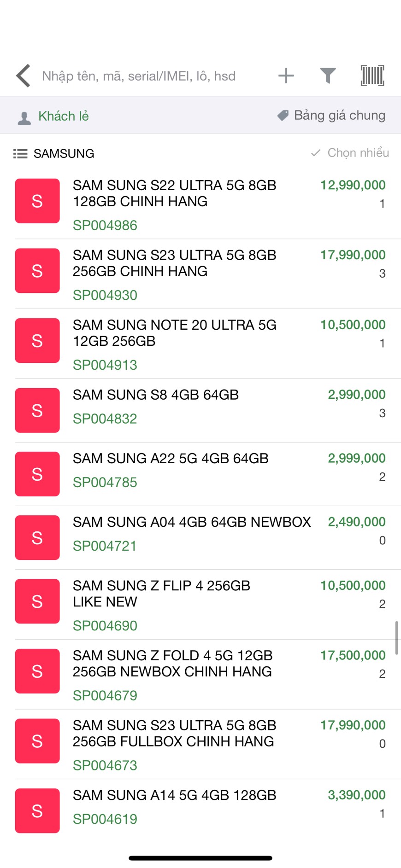The width and height of the screenshot is (401, 868).
Task: Tap the back arrow icon
Action: pos(23,76)
